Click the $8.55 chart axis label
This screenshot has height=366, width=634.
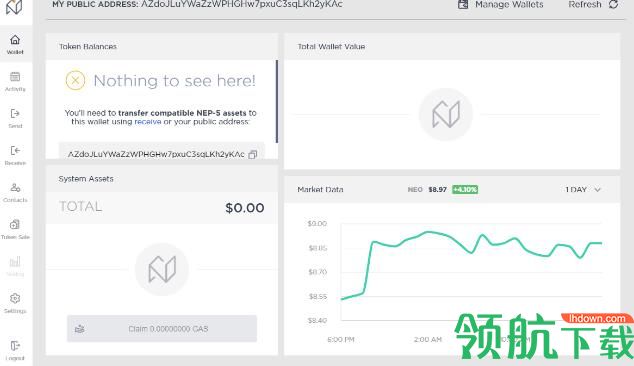pos(318,296)
